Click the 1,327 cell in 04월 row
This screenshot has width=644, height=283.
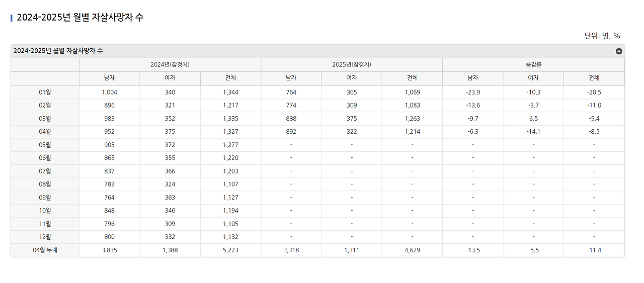tap(230, 132)
